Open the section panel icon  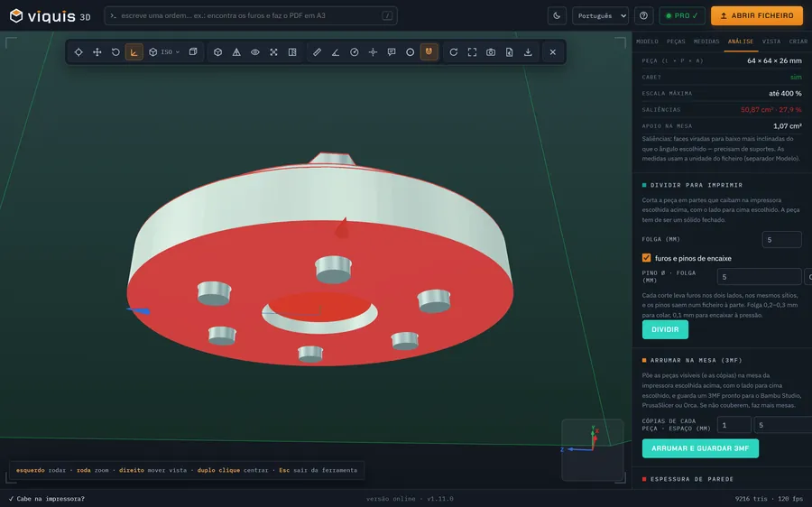(x=292, y=51)
